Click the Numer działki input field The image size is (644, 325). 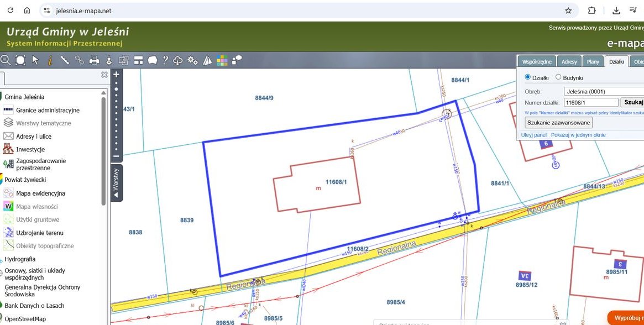tap(591, 102)
